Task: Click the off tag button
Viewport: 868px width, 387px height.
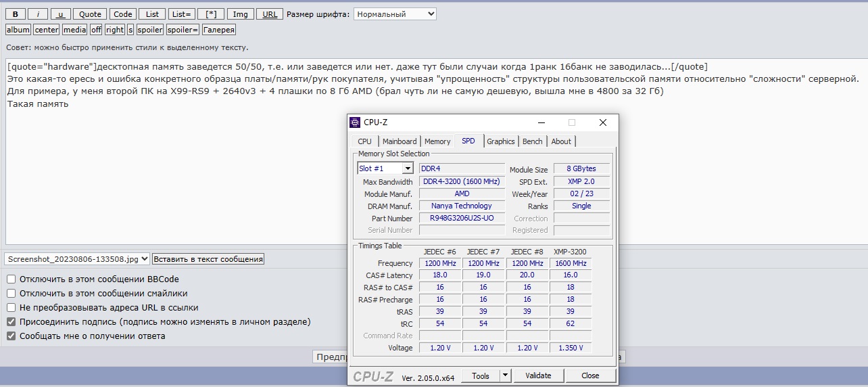Action: pyautogui.click(x=96, y=30)
